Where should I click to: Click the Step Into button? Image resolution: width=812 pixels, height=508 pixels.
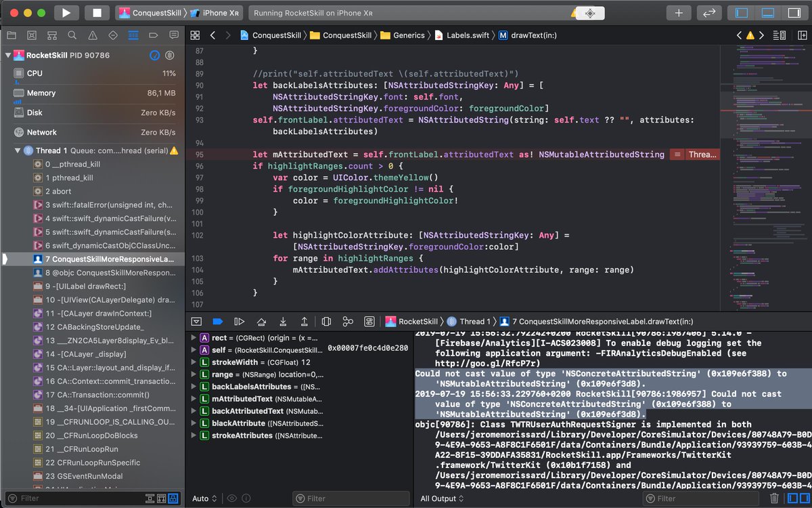[x=283, y=321]
